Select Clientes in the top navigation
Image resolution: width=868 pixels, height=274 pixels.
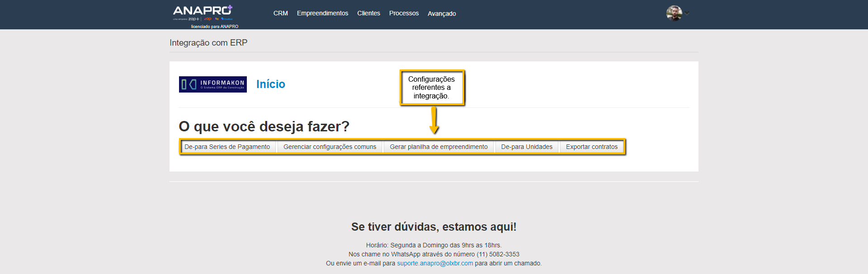(368, 13)
